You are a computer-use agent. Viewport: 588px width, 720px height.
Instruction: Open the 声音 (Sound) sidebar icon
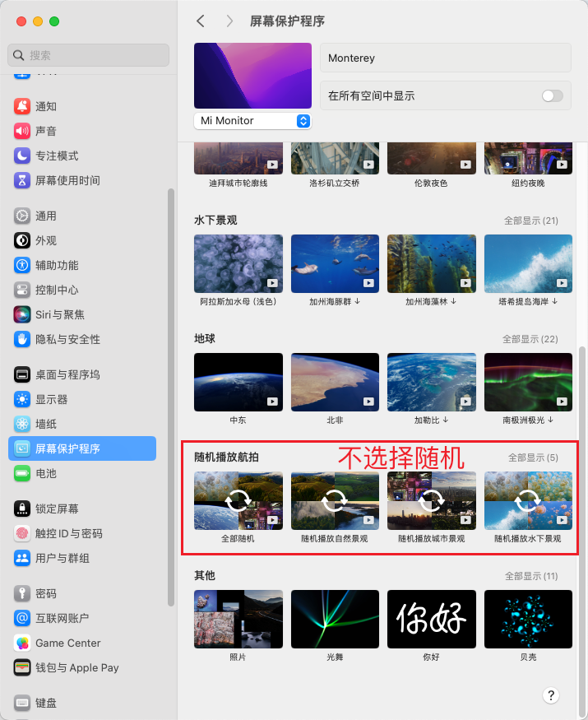[22, 131]
